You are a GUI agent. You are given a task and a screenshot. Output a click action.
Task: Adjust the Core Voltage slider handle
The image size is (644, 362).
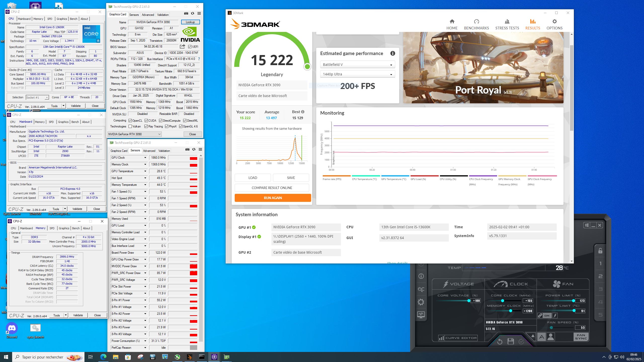[x=469, y=301]
